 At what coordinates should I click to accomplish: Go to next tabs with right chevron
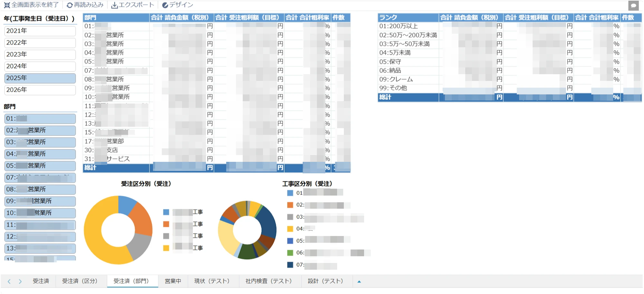(20, 281)
